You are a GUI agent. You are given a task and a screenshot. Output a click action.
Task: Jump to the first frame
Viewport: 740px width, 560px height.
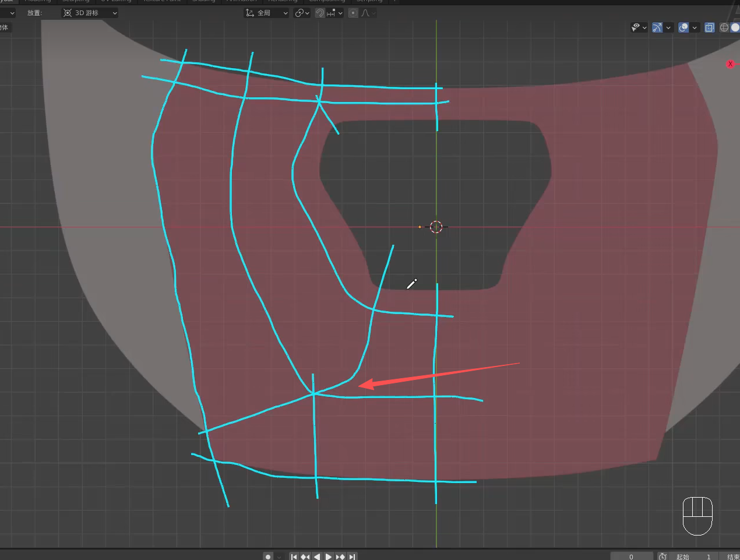(294, 557)
